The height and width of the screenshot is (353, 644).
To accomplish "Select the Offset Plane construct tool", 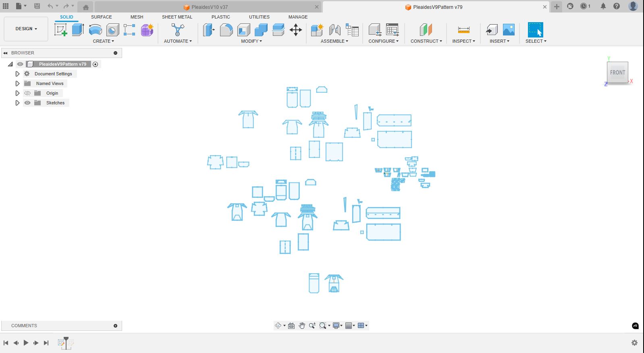I will (x=426, y=30).
